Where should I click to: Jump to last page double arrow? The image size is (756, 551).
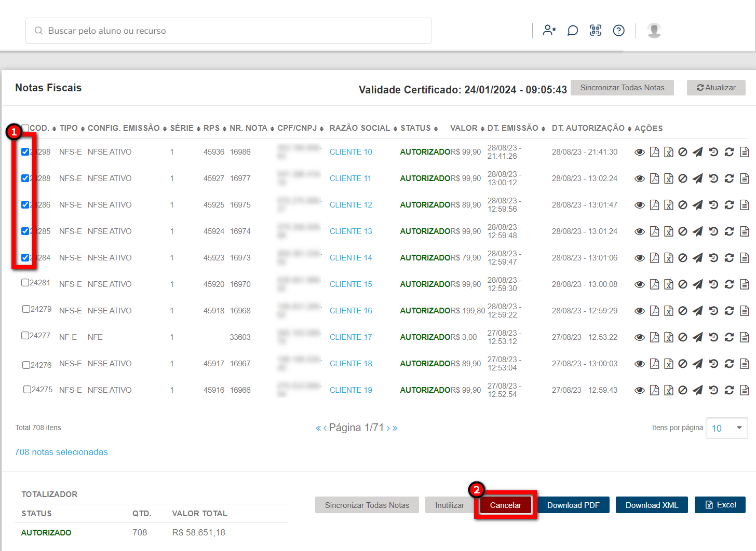[395, 428]
